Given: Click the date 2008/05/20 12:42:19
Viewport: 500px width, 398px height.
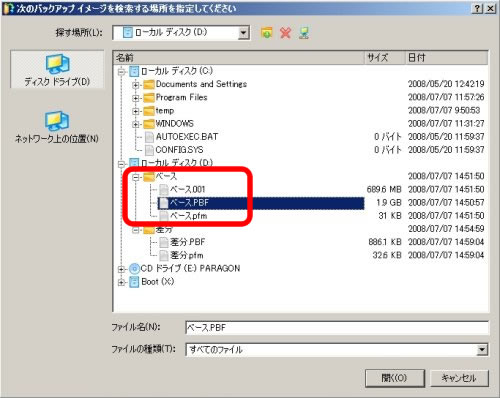Looking at the screenshot, I should pos(446,84).
